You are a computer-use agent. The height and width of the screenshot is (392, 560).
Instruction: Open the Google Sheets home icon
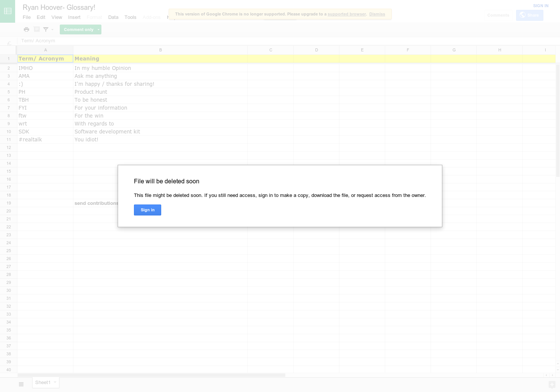(x=8, y=11)
